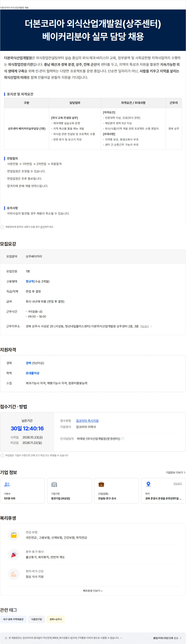The height and width of the screenshot is (644, 186).
Task: Click 경북 문경시 문경읍 온천강변1길 address
Action: 163,498
